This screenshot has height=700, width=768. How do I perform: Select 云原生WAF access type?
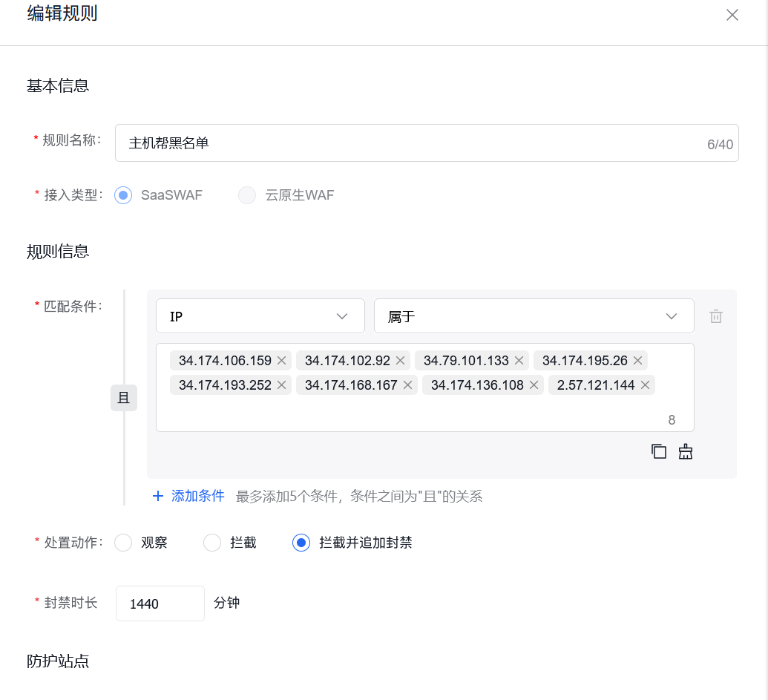pos(247,195)
